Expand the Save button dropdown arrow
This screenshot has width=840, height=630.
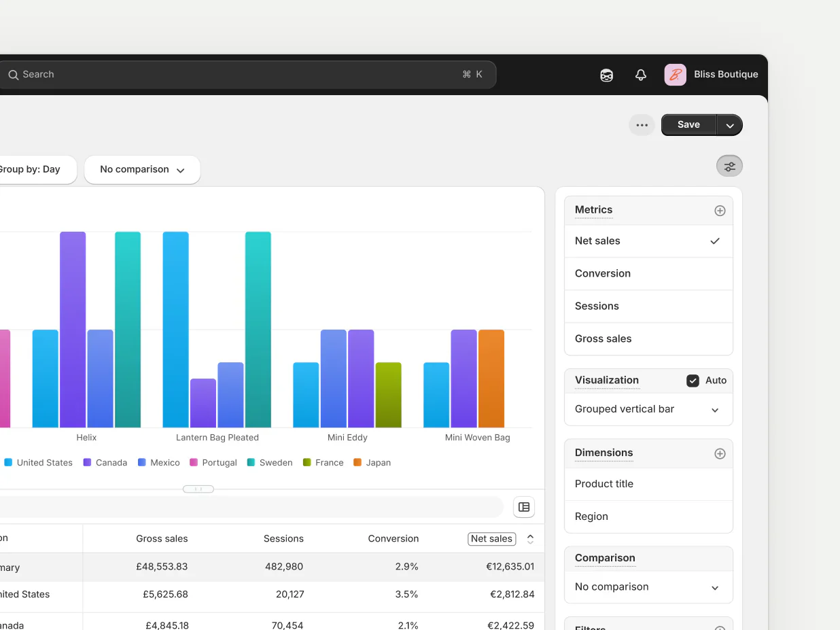730,125
